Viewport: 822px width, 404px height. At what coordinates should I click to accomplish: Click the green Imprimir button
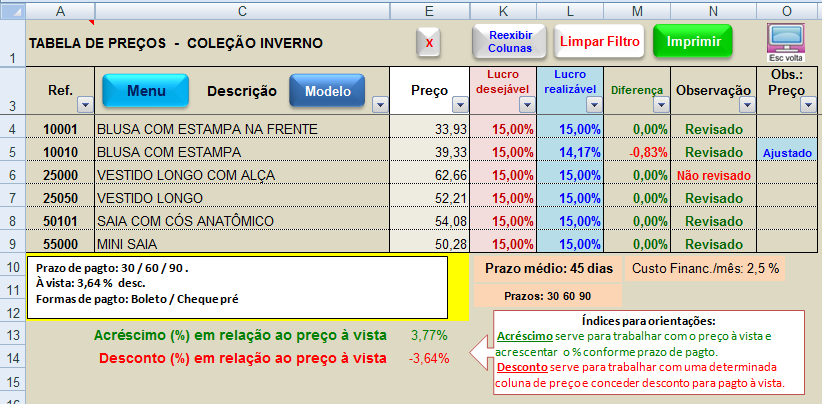(x=691, y=42)
